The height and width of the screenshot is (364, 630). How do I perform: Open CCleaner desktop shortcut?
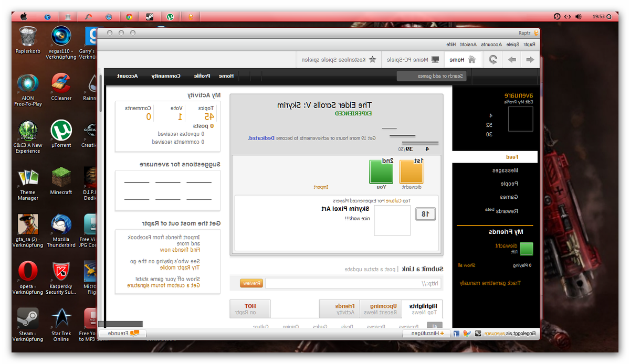pos(61,87)
